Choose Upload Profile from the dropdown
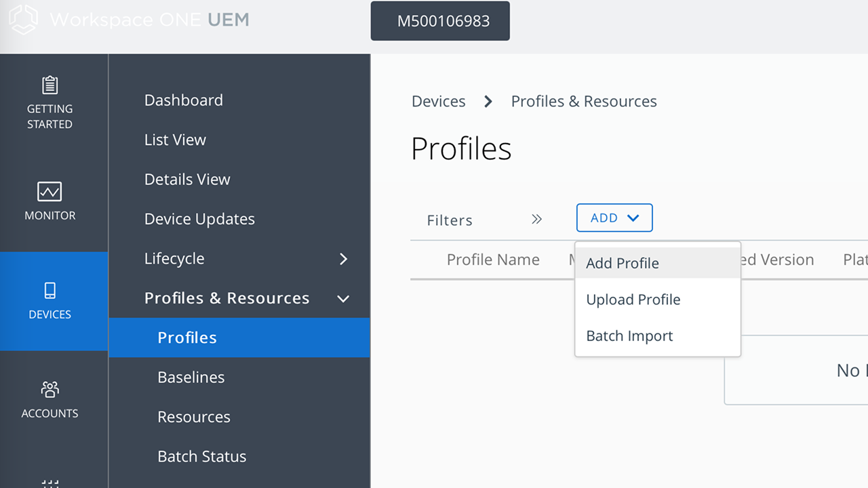 click(x=633, y=300)
